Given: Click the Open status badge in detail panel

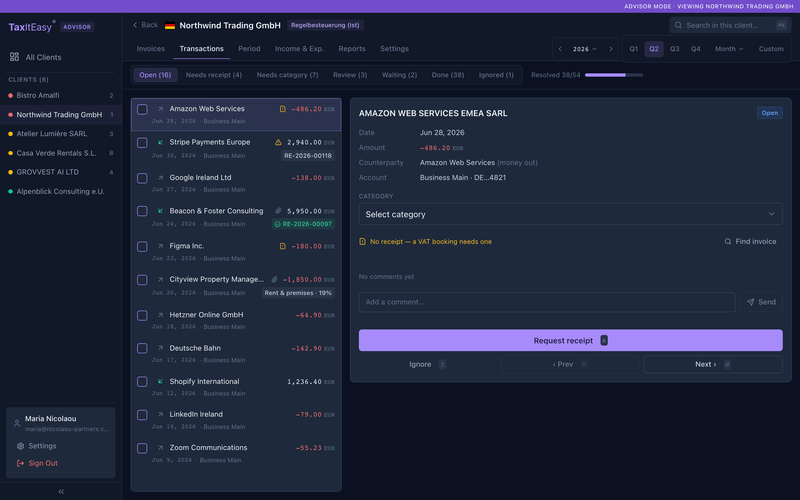Looking at the screenshot, I should (769, 113).
